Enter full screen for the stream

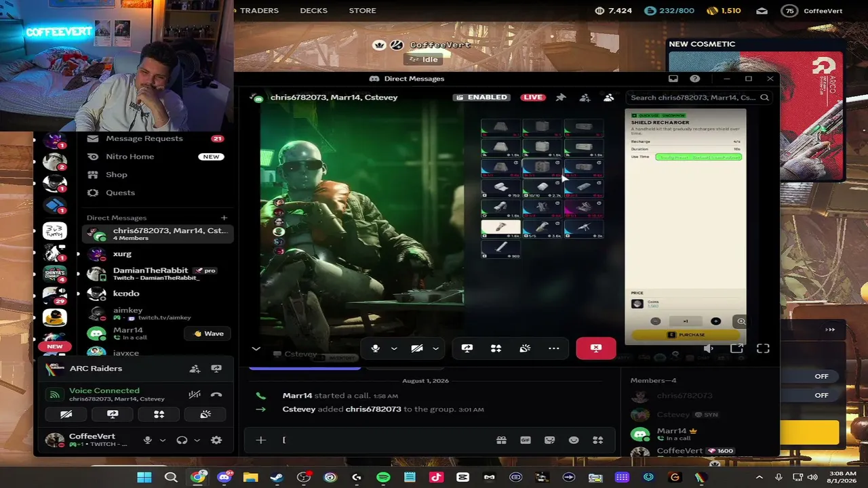763,348
